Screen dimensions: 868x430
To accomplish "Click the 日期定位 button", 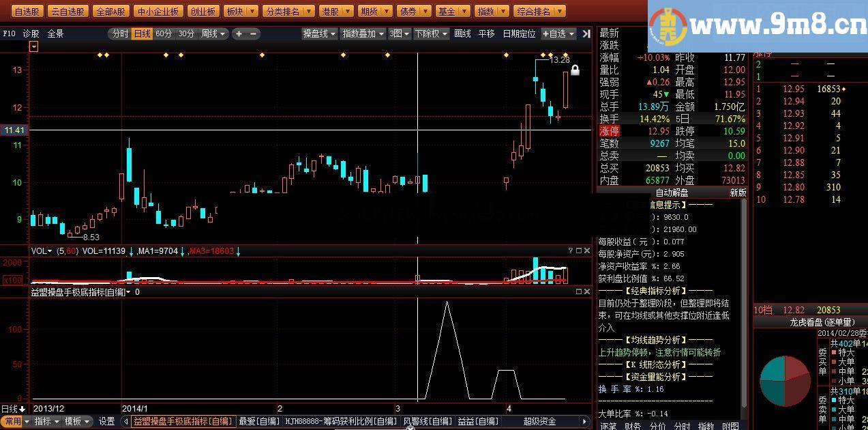I will click(519, 33).
